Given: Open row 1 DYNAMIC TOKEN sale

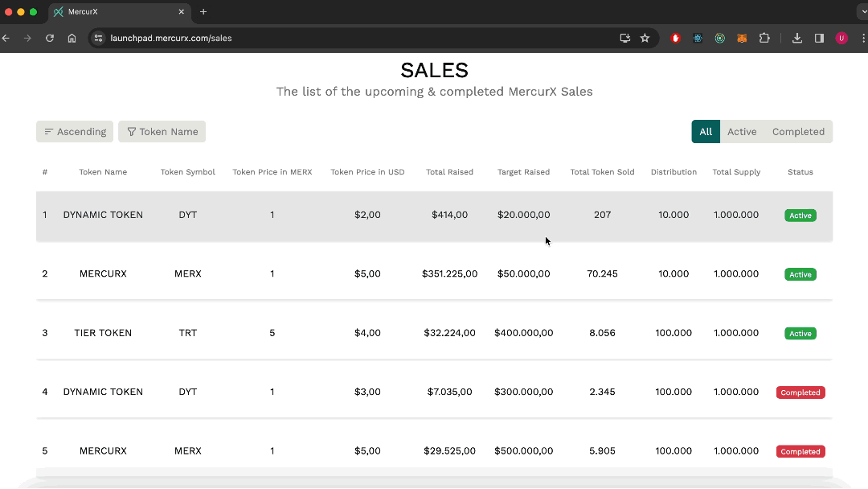Looking at the screenshot, I should pos(435,216).
